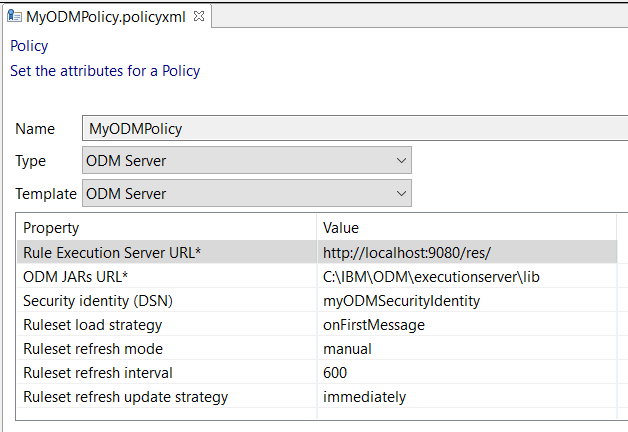
Task: Click the Policy heading text
Action: pos(29,46)
